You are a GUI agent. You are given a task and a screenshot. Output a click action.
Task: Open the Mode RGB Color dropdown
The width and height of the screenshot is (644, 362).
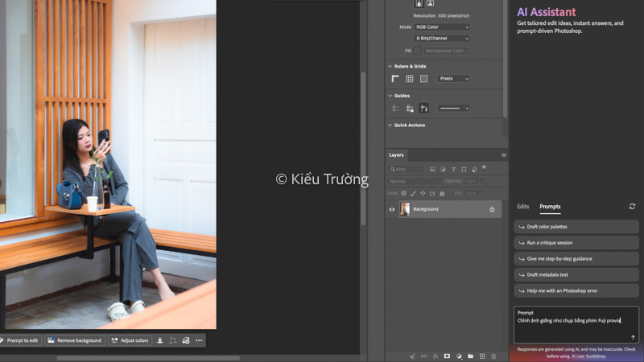[x=441, y=27]
